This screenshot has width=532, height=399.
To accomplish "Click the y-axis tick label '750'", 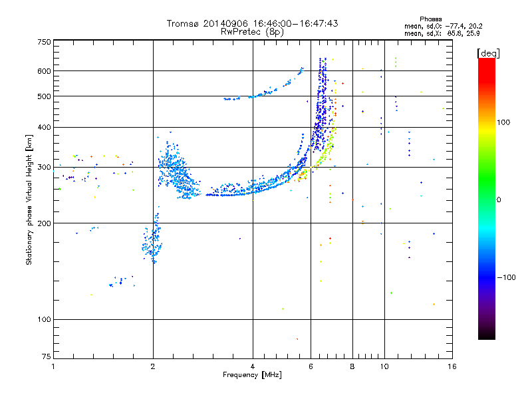I will [44, 42].
